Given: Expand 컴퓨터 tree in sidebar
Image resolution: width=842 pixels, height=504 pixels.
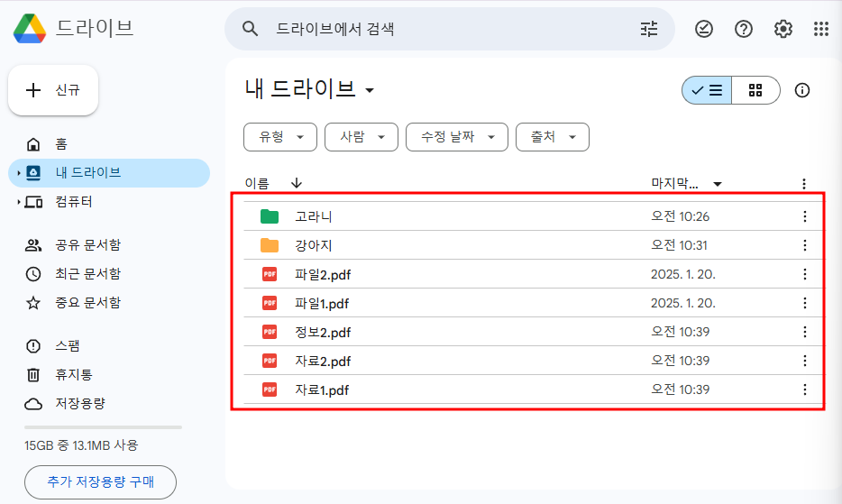Looking at the screenshot, I should 18,202.
